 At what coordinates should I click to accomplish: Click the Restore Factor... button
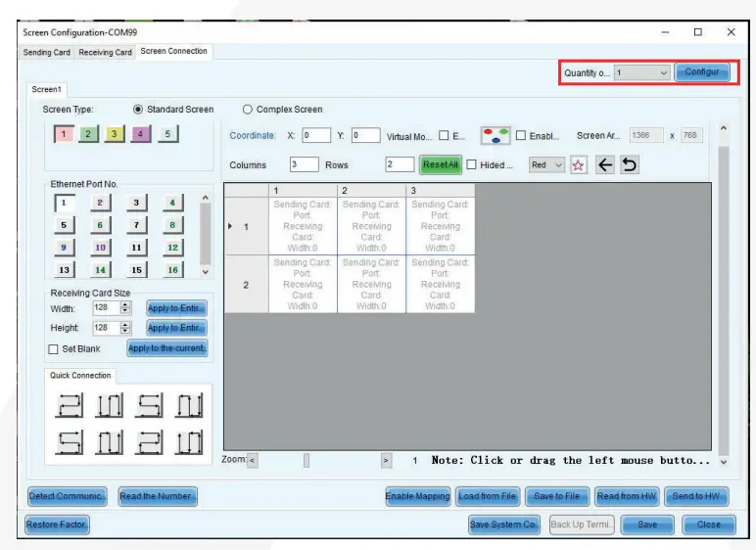coord(57,525)
